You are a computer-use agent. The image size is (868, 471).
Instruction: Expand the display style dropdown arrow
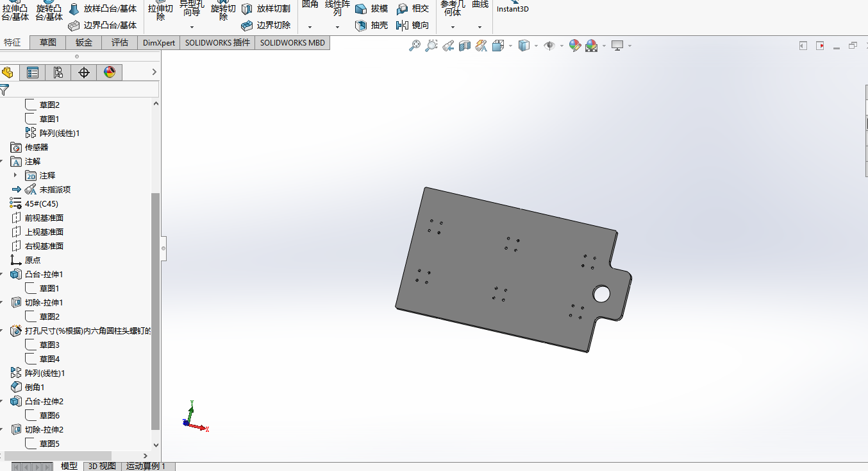tap(536, 46)
